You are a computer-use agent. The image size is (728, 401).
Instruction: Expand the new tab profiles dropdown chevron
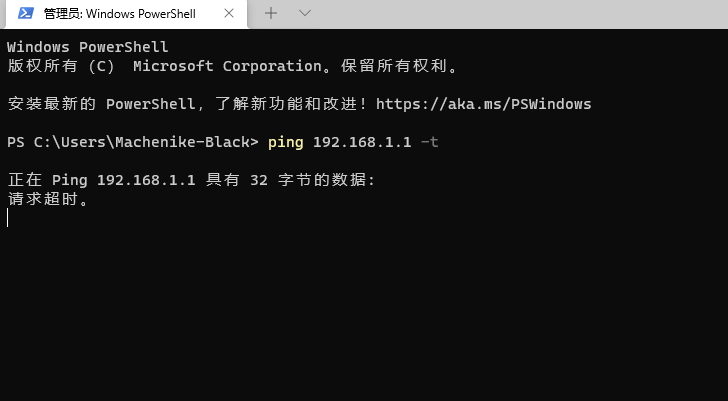305,13
